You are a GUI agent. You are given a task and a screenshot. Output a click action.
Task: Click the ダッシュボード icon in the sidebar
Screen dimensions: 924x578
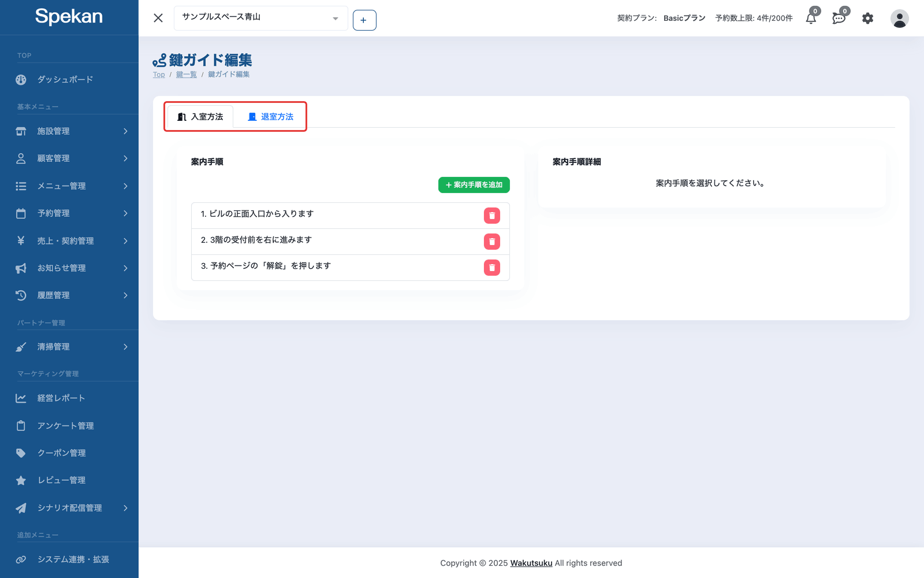point(21,80)
